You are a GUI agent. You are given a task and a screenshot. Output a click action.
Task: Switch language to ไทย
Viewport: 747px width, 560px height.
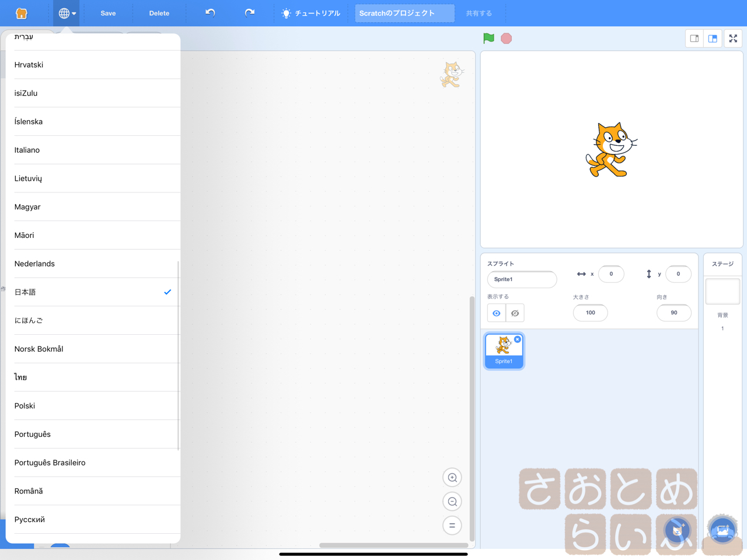93,377
